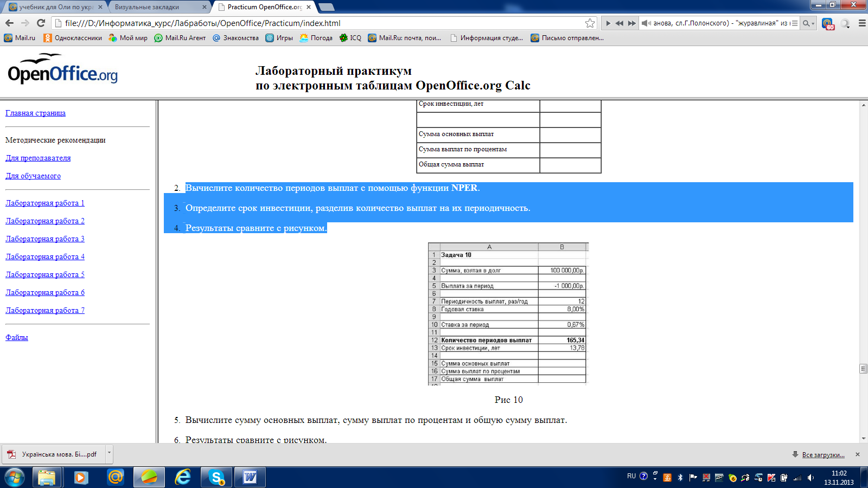Open media player from taskbar
The height and width of the screenshot is (488, 868).
point(81,477)
